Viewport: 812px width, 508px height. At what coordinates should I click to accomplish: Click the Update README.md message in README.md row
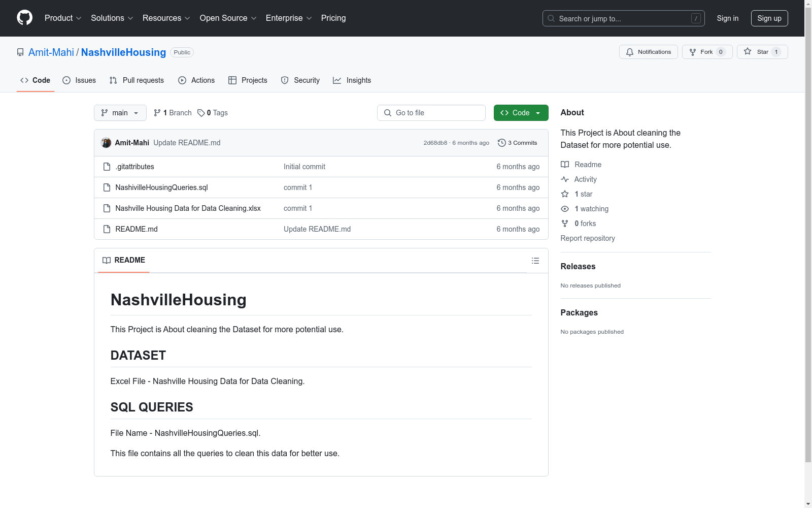coord(317,229)
